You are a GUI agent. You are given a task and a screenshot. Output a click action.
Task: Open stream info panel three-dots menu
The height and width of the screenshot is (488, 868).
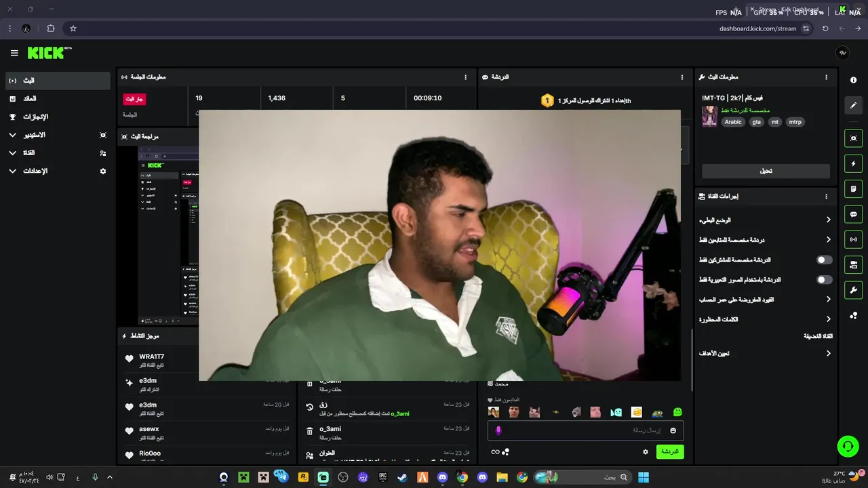point(826,77)
